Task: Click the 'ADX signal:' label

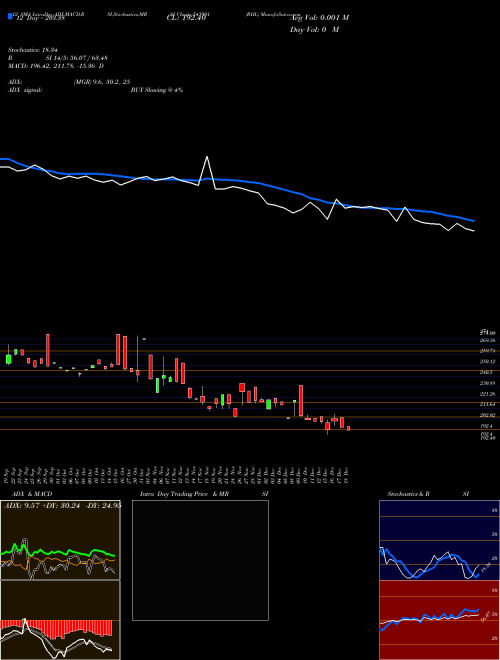Action: point(25,90)
